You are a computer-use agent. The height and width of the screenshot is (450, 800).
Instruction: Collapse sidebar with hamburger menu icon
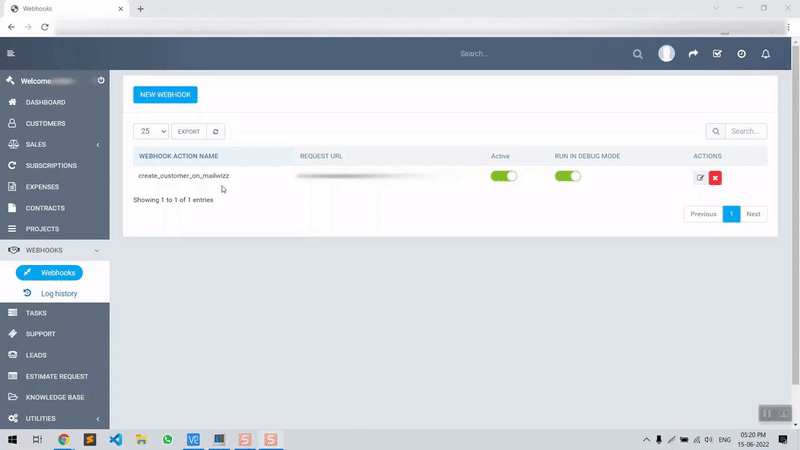click(x=11, y=54)
